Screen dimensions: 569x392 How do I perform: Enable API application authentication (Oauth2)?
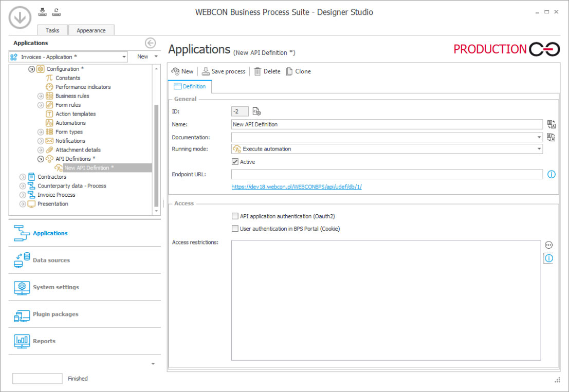[235, 216]
